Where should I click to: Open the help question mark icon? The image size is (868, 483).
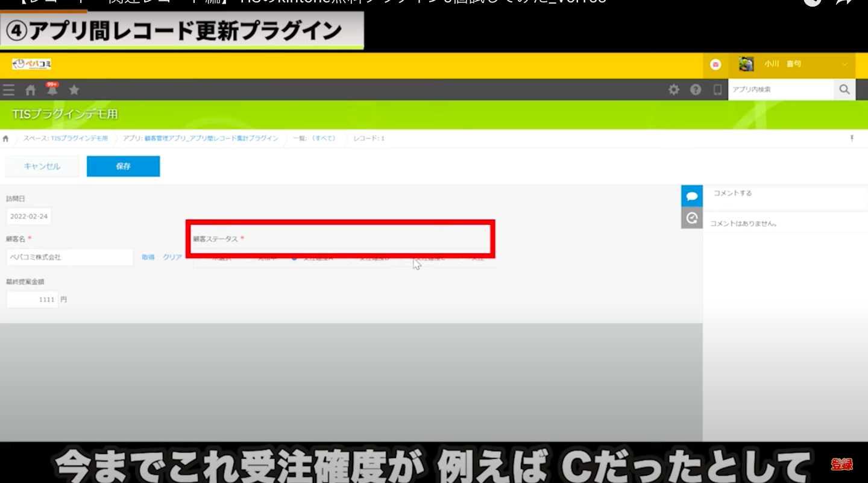coord(696,90)
